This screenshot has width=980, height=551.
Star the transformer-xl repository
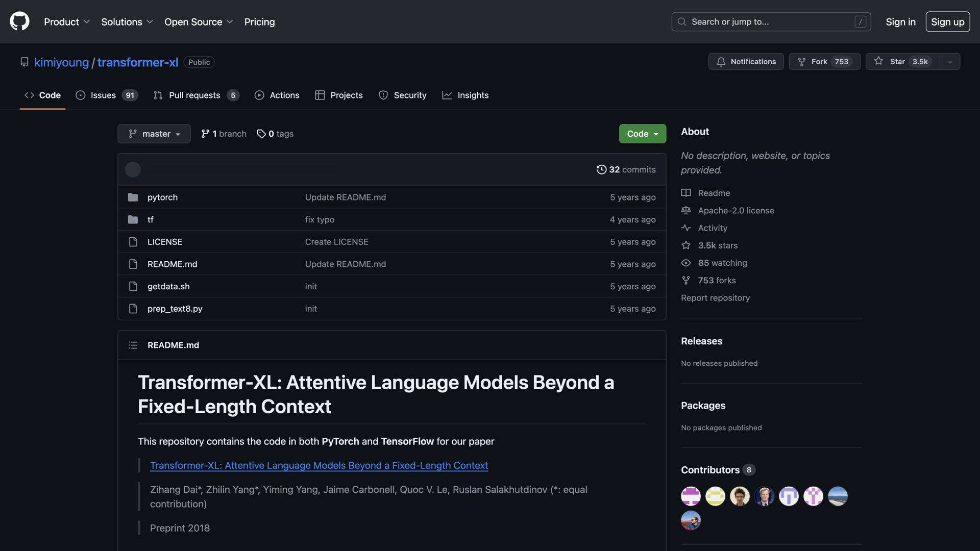tap(902, 62)
